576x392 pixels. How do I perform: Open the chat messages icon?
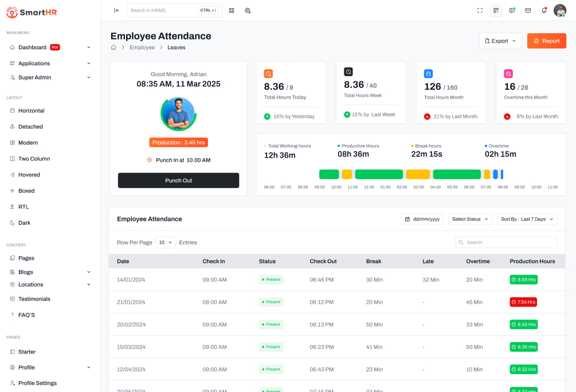coord(512,10)
